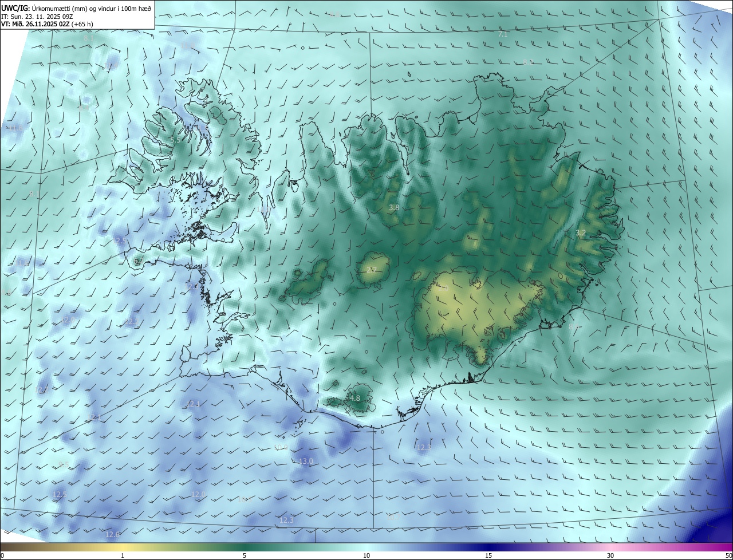Click the 5.5 value over the Westfjords

176,140
